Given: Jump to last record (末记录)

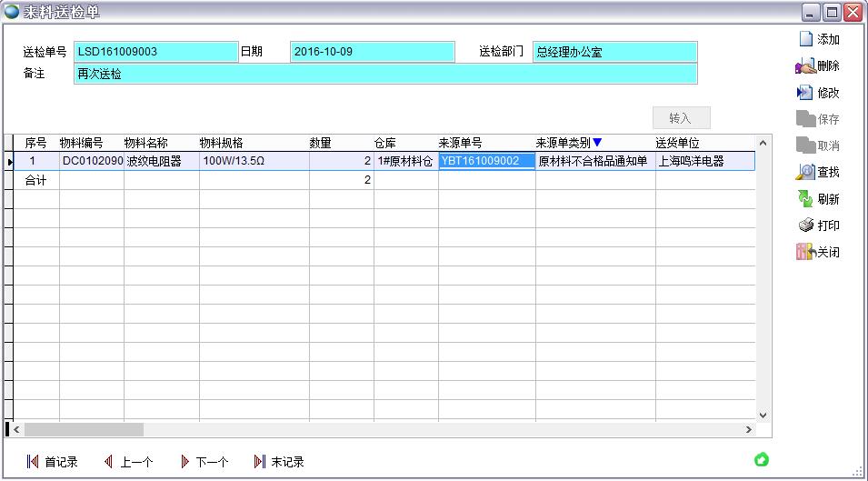Looking at the screenshot, I should point(260,462).
